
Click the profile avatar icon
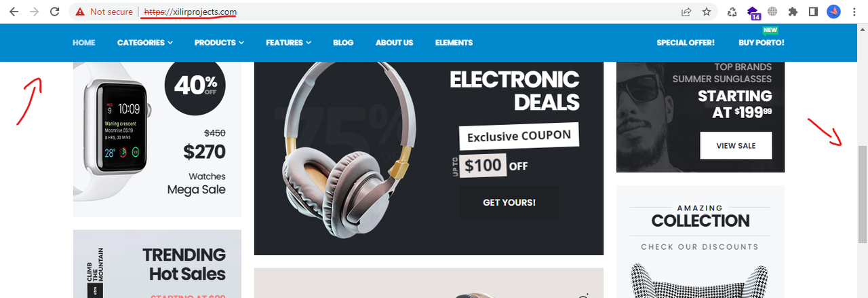tap(834, 12)
